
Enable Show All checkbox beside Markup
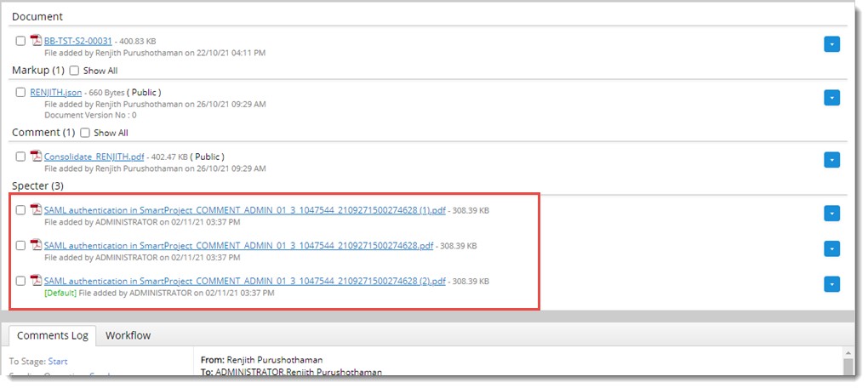(74, 71)
